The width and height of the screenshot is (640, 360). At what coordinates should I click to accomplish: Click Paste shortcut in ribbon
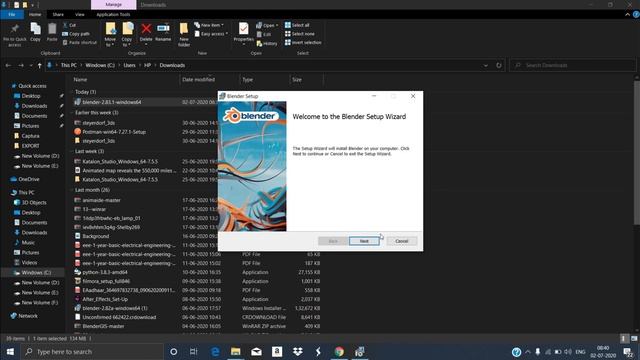point(80,42)
